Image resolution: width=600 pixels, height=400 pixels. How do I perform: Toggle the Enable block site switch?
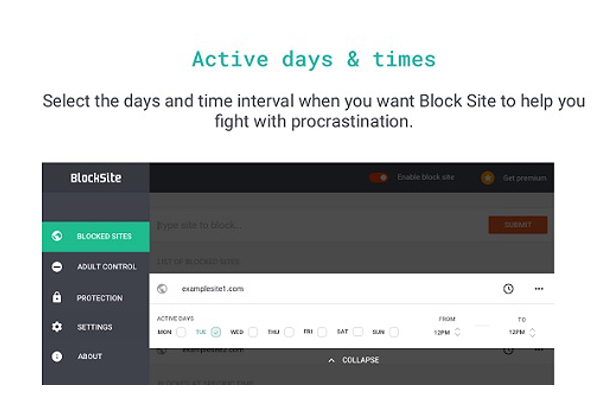click(378, 178)
